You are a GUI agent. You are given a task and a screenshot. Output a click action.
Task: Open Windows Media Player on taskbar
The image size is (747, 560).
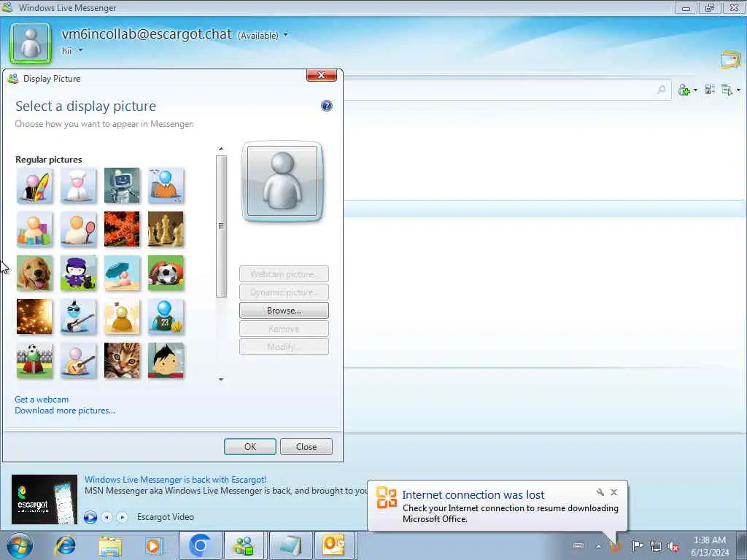tap(153, 545)
